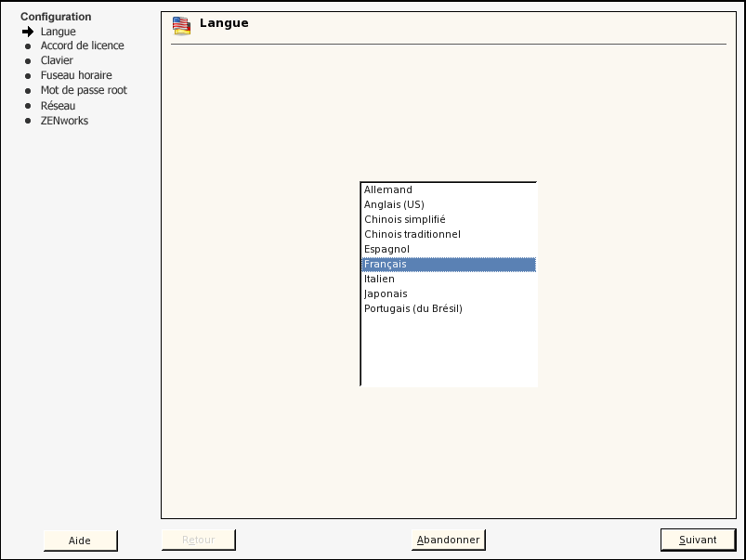
Task: Abort the setup with Abandonner
Action: [x=448, y=539]
